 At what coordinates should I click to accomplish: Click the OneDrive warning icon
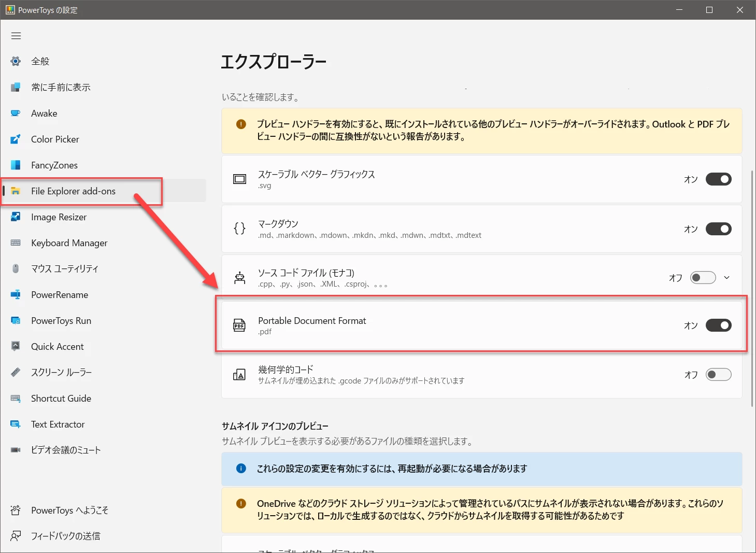[x=241, y=503]
